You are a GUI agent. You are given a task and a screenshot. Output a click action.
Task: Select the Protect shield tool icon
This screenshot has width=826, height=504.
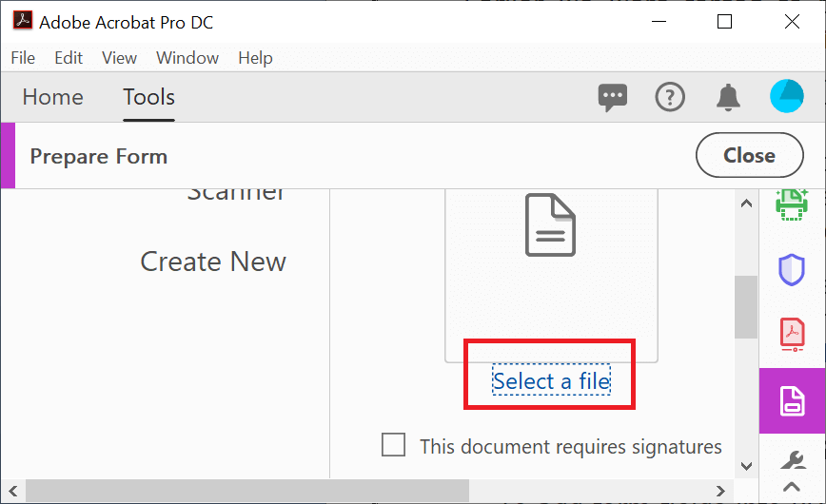(x=792, y=270)
